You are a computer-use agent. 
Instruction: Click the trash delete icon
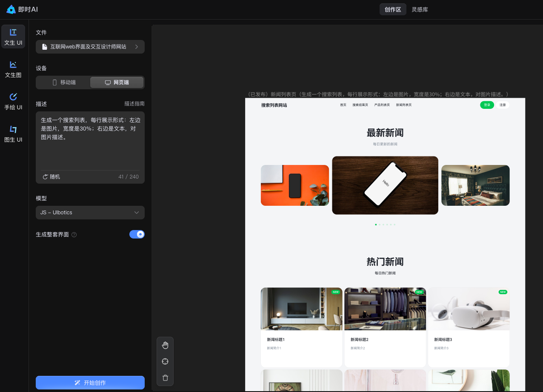165,378
